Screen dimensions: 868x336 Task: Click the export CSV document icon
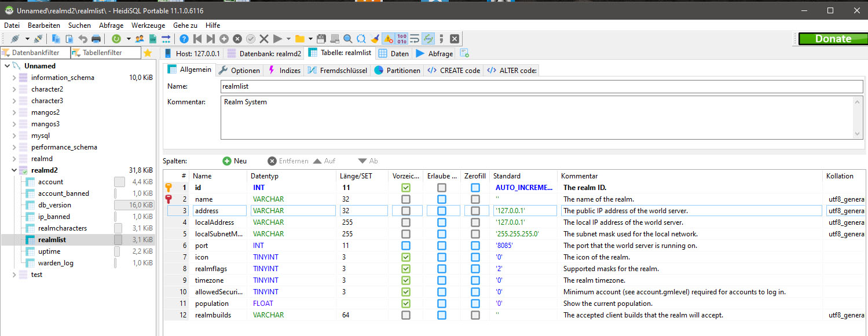pos(153,39)
